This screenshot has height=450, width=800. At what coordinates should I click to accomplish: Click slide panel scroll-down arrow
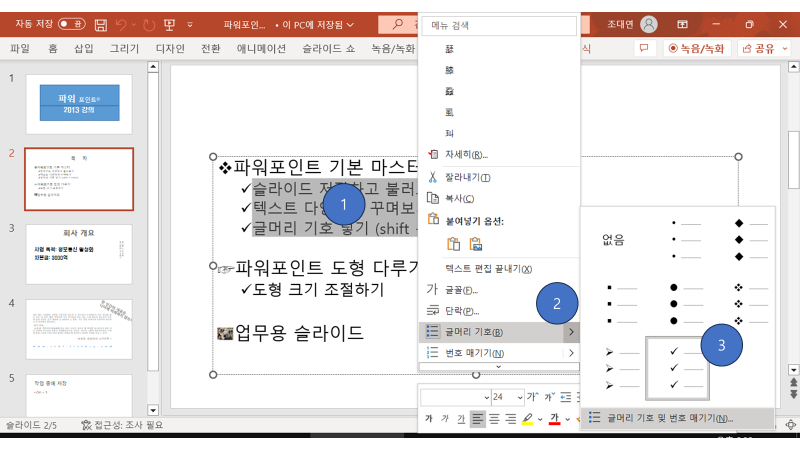tap(153, 410)
